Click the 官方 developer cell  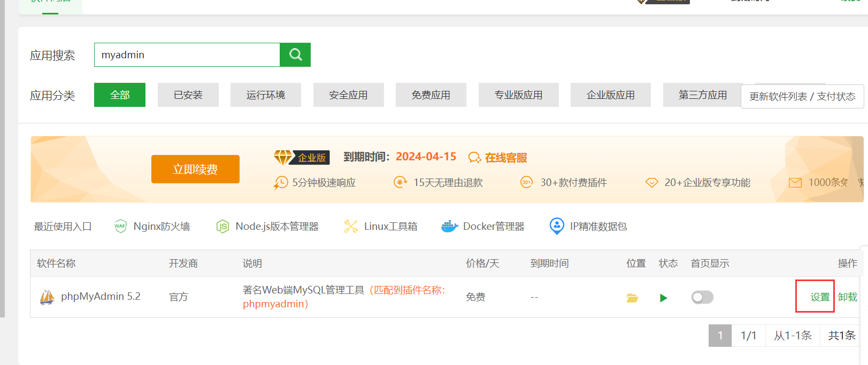pyautogui.click(x=179, y=297)
